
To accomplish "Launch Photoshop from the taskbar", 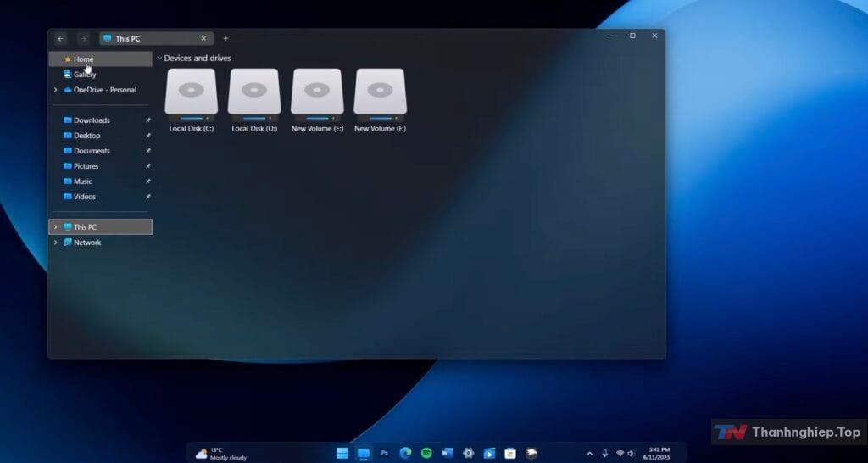I will tap(385, 454).
